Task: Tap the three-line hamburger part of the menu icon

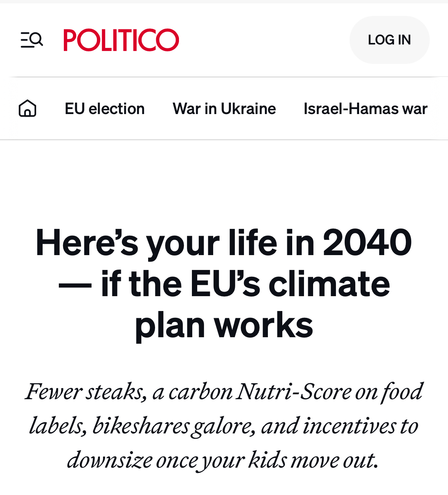Action: 26,40
